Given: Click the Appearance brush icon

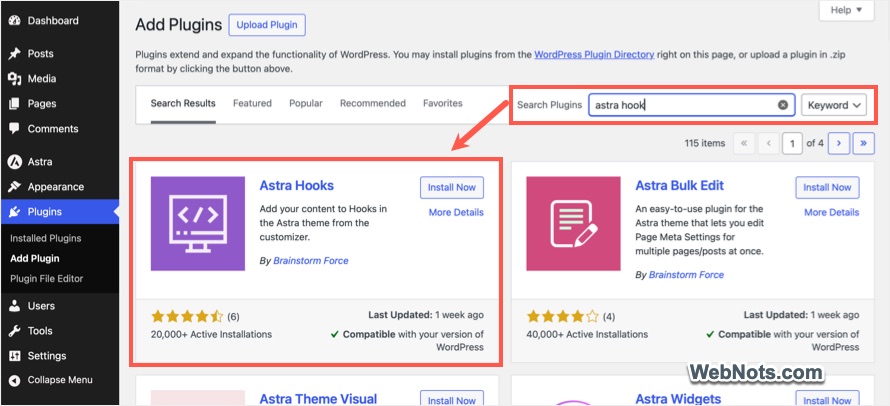Looking at the screenshot, I should tap(15, 187).
